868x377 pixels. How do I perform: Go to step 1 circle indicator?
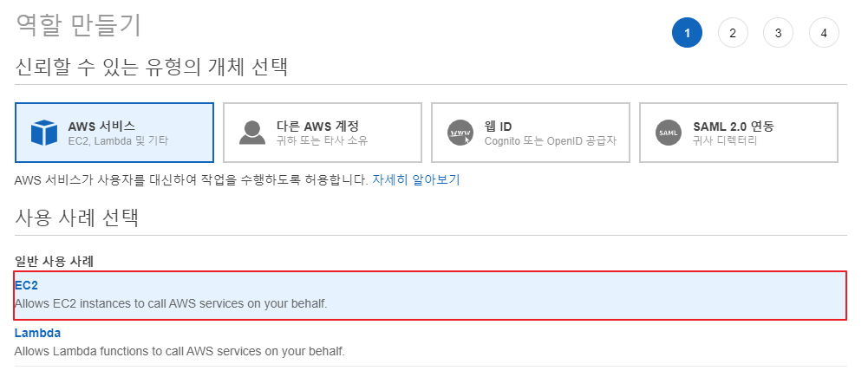click(687, 33)
